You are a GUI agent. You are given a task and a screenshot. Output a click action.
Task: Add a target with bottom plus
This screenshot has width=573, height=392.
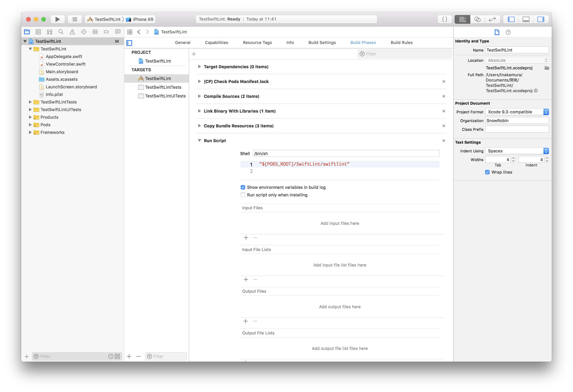129,356
